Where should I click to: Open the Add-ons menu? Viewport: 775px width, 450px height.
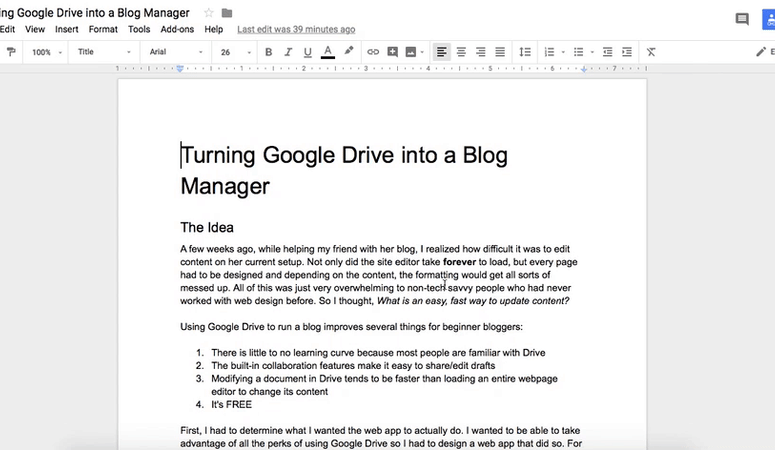pyautogui.click(x=177, y=29)
